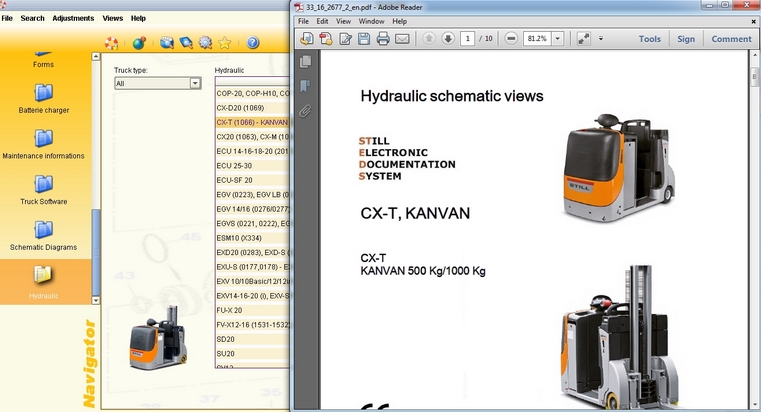The image size is (761, 412).
Task: Select FU-X 20 row
Action: (x=252, y=310)
